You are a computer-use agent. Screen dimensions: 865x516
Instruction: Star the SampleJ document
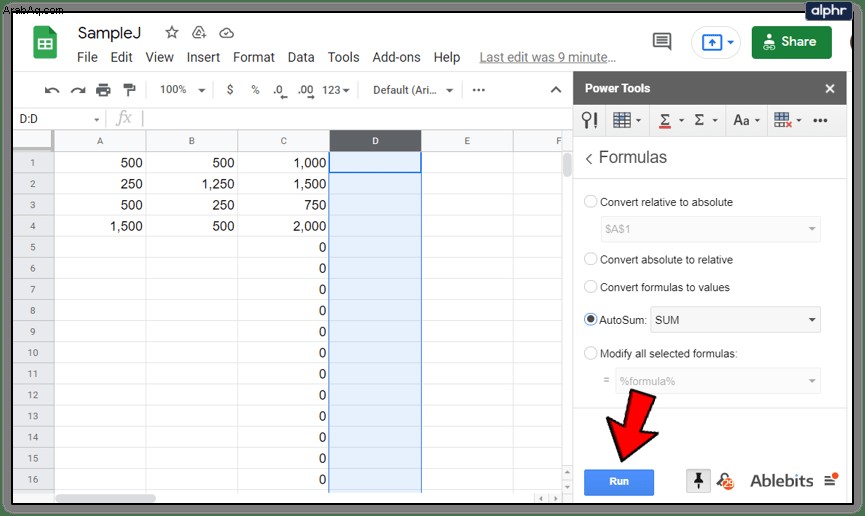click(x=172, y=33)
